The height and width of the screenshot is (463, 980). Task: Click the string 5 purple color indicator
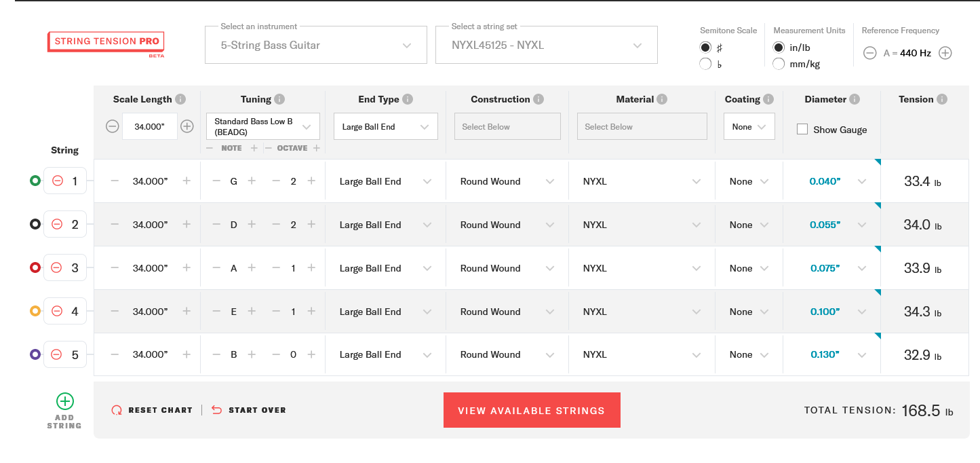coord(35,354)
